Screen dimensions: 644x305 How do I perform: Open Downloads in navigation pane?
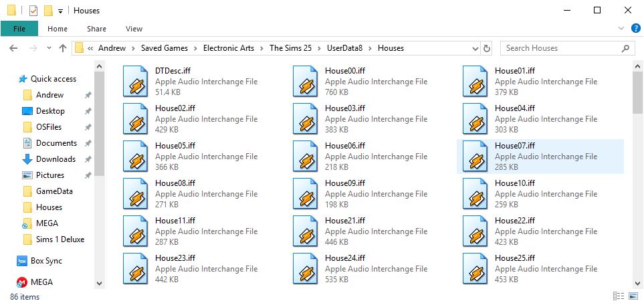[x=56, y=159]
